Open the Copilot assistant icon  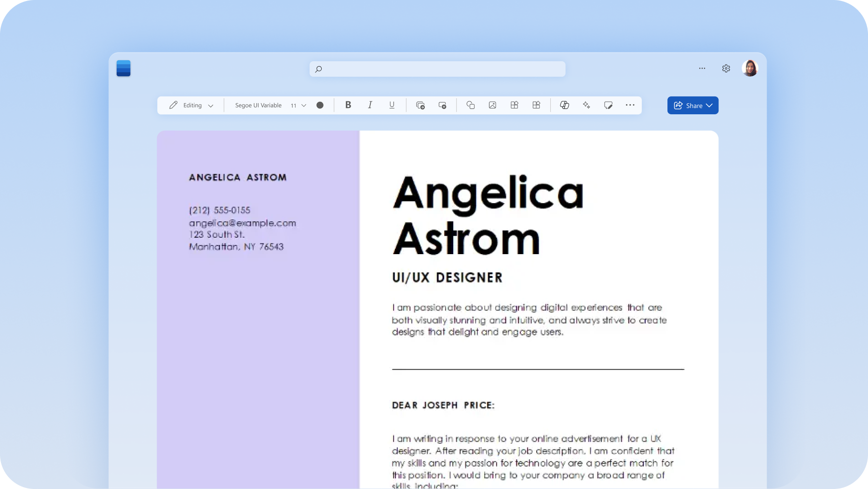click(x=564, y=105)
